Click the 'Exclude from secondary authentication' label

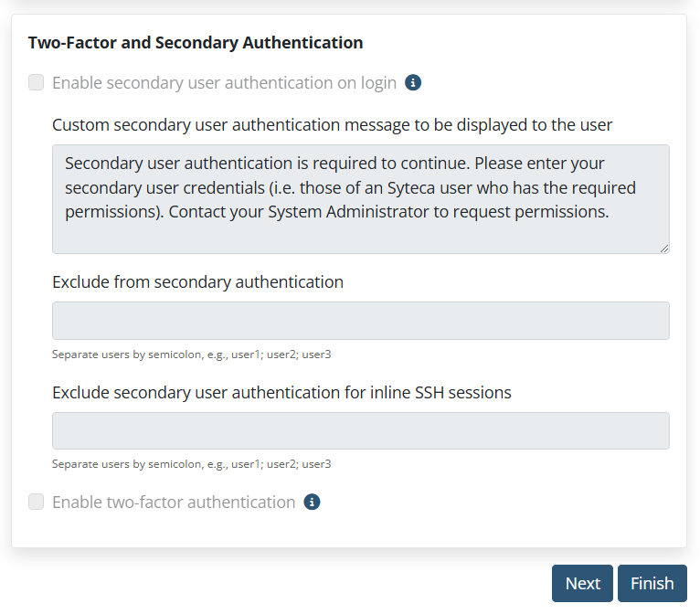pyautogui.click(x=197, y=282)
